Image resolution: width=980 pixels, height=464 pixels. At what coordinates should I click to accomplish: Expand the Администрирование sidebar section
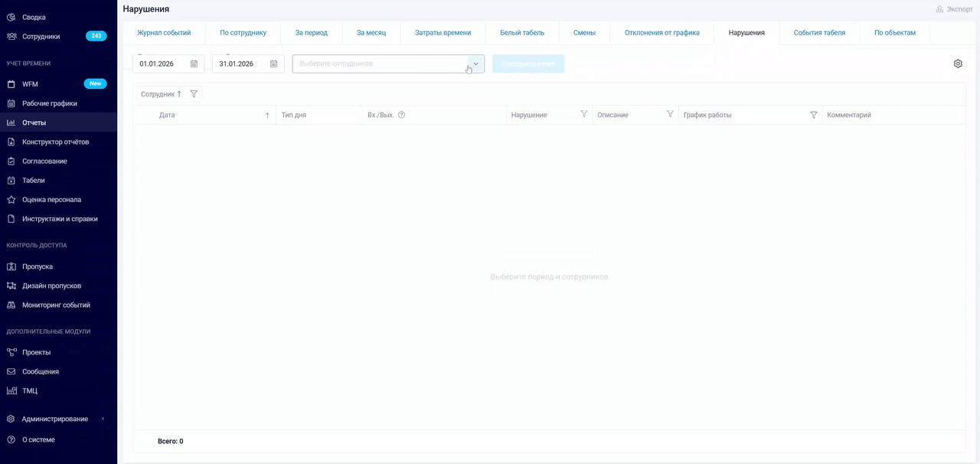[54, 419]
